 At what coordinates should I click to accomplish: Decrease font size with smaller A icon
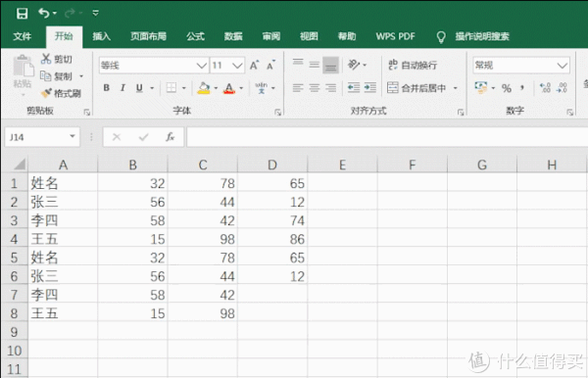pyautogui.click(x=270, y=66)
